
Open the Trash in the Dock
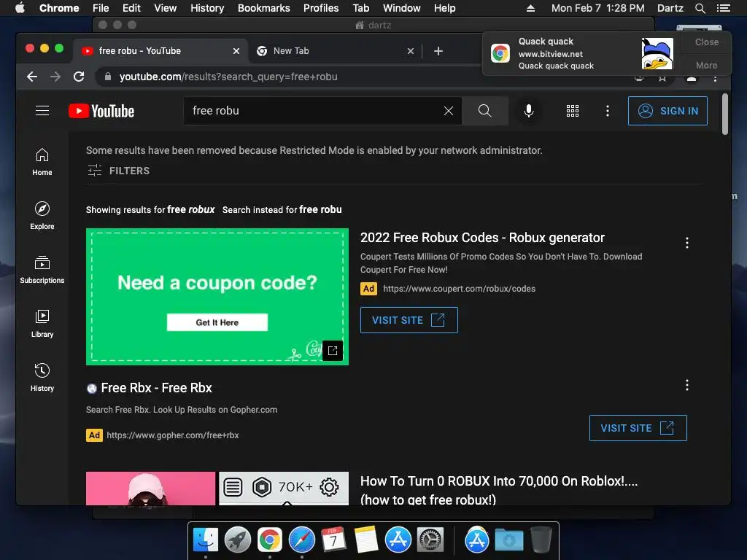pos(541,540)
